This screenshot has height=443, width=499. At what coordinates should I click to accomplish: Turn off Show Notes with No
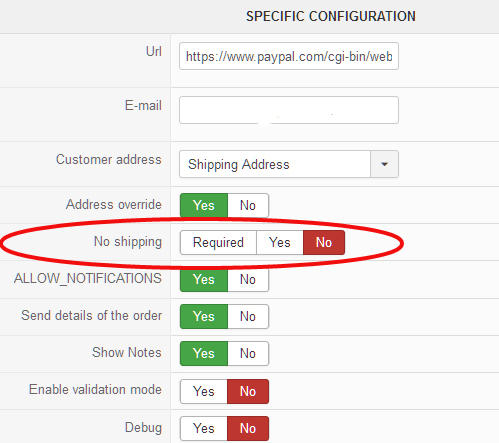248,353
